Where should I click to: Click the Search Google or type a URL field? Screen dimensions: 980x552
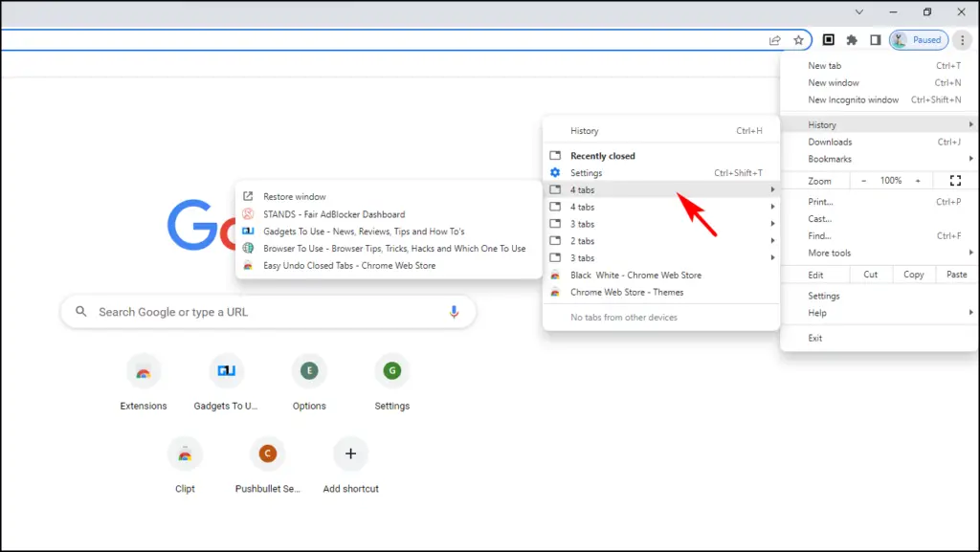click(x=268, y=312)
